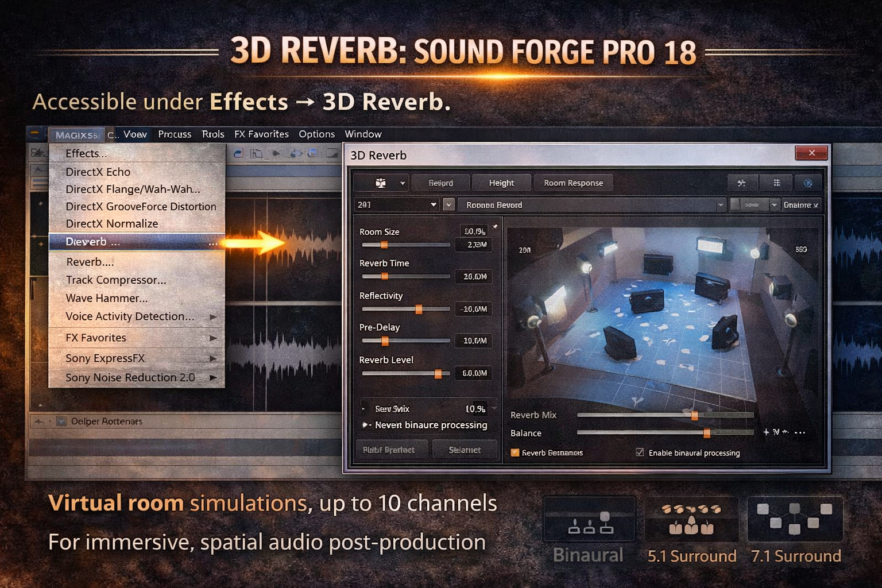Click the plus icon beside Balance slider
The height and width of the screenshot is (588, 882).
click(x=766, y=432)
